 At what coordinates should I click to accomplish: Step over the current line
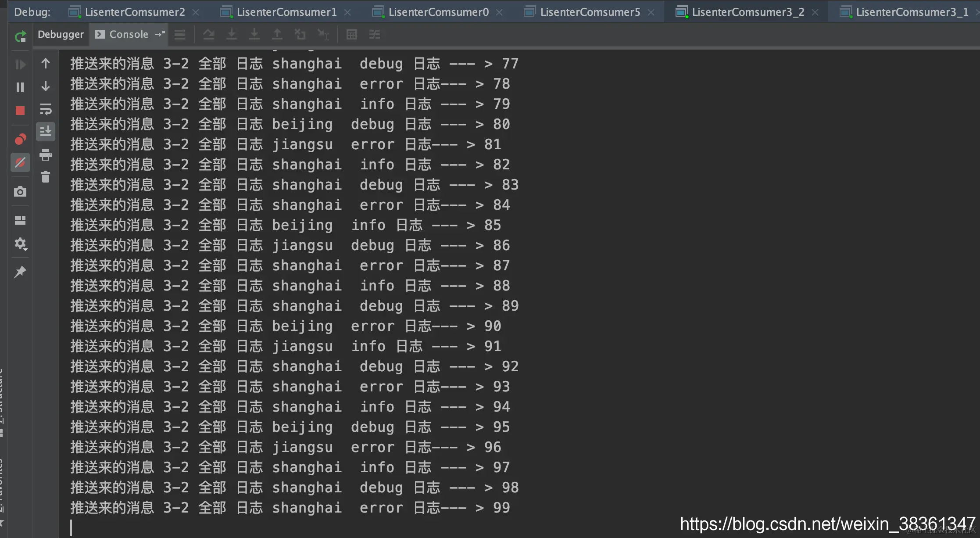coord(209,34)
